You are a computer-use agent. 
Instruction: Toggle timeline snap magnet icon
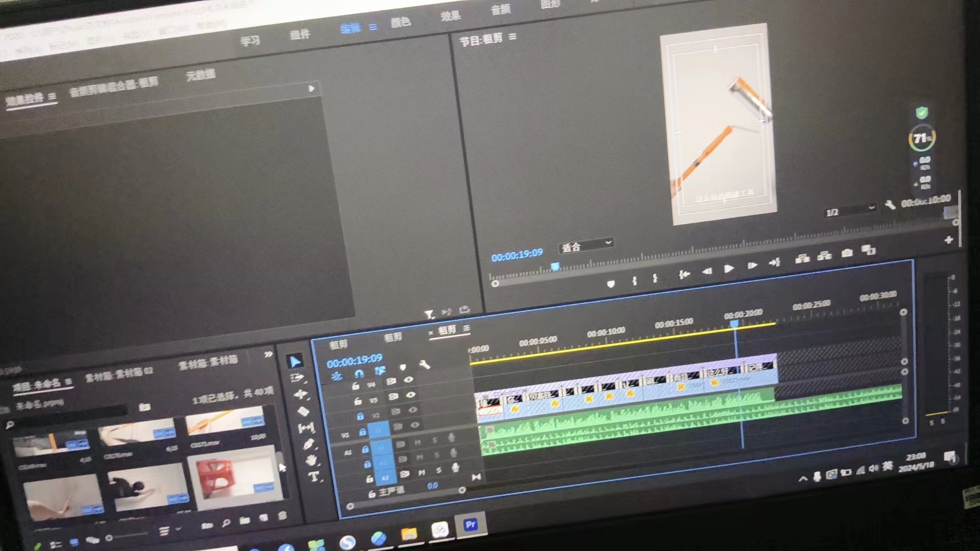tap(359, 373)
